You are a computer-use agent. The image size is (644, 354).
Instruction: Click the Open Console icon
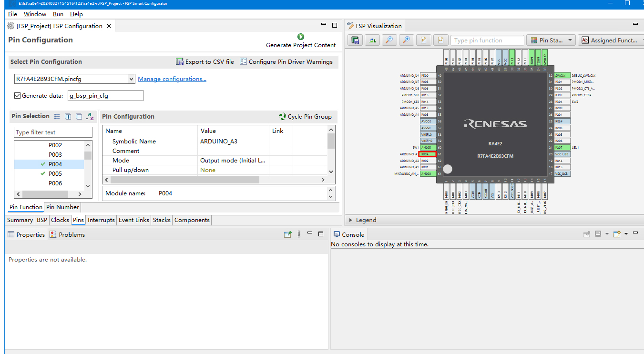617,234
